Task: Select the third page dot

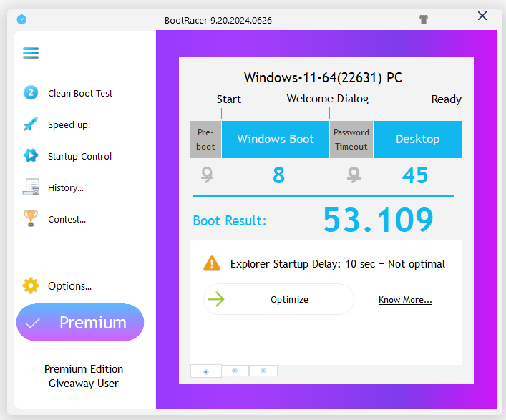Action: pos(263,371)
